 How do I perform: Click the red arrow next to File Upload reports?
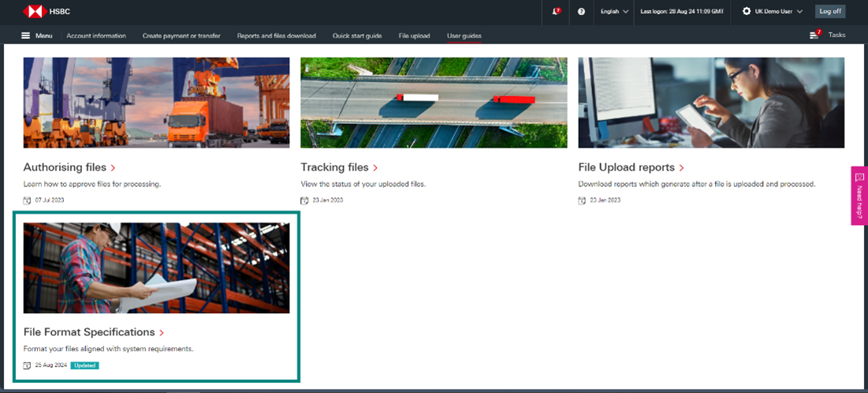681,168
